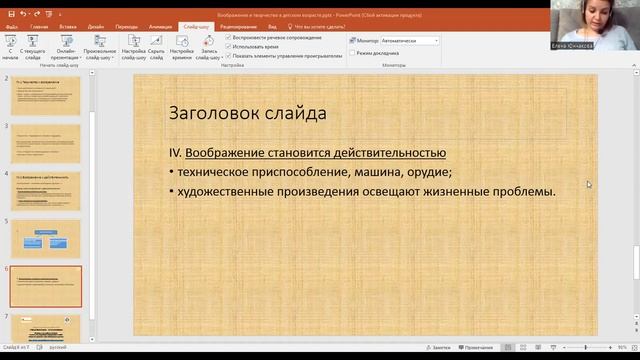The image size is (640, 360).
Task: Click the zoom slider handle
Action: 586,347
